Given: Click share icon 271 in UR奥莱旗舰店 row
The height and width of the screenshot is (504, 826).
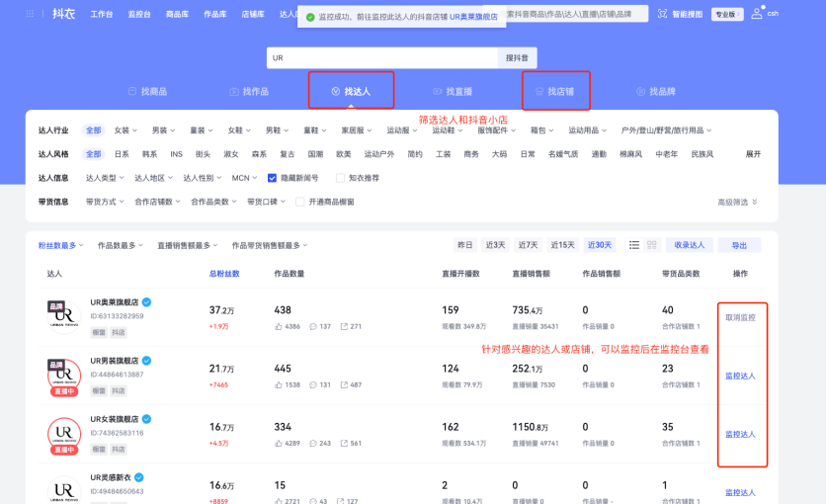Looking at the screenshot, I should 344,326.
